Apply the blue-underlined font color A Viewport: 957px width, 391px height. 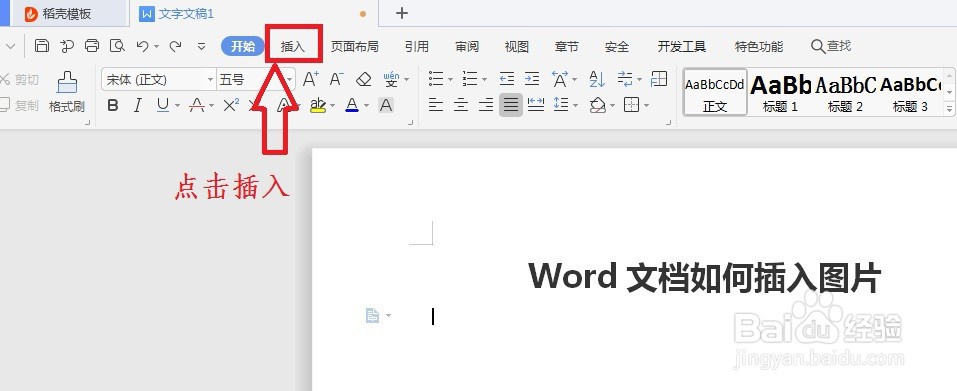tap(352, 106)
